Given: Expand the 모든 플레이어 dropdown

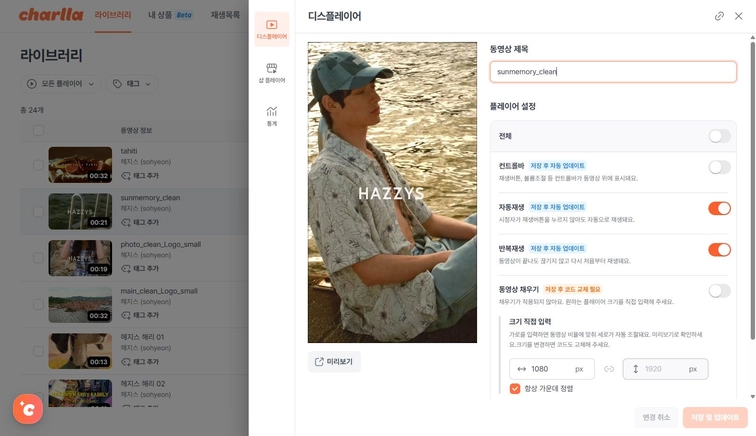Looking at the screenshot, I should 61,84.
